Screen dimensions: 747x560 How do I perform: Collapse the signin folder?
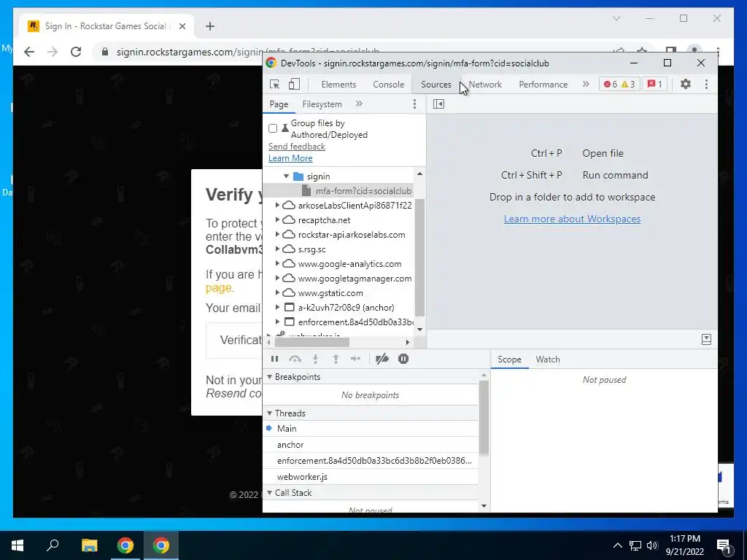coord(286,176)
